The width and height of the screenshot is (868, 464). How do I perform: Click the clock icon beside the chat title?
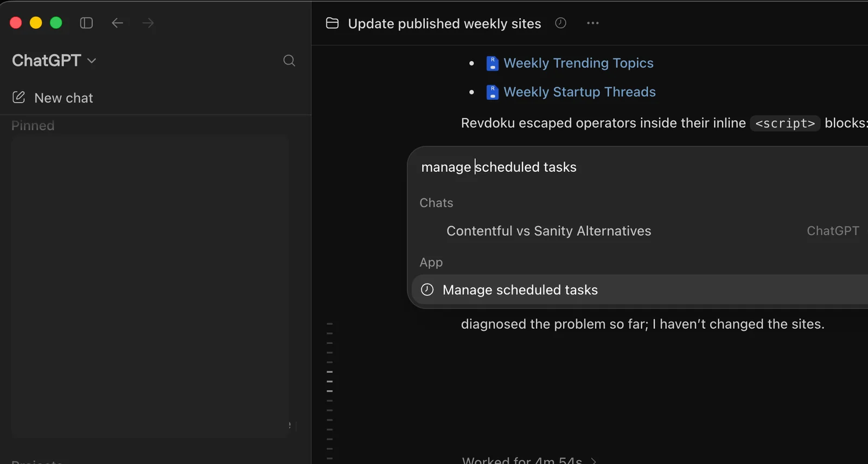pyautogui.click(x=560, y=23)
